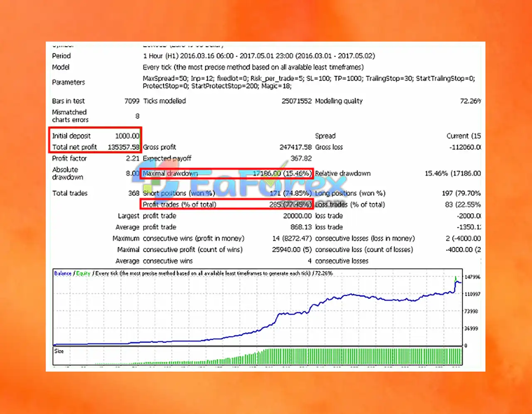Image resolution: width=532 pixels, height=414 pixels.
Task: Click the 'Initial deposit' label
Action: [71, 136]
